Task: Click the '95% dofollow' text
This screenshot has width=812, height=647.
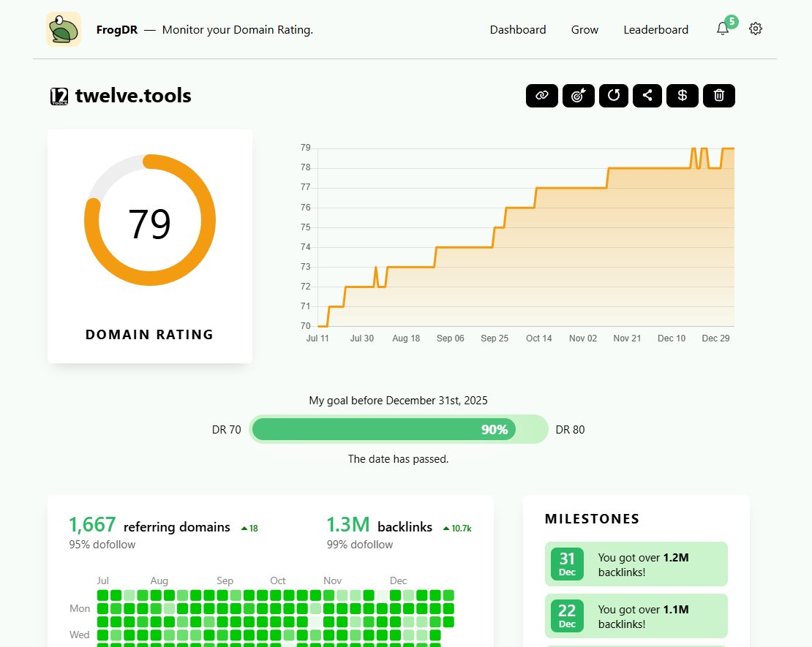Action: coord(102,545)
